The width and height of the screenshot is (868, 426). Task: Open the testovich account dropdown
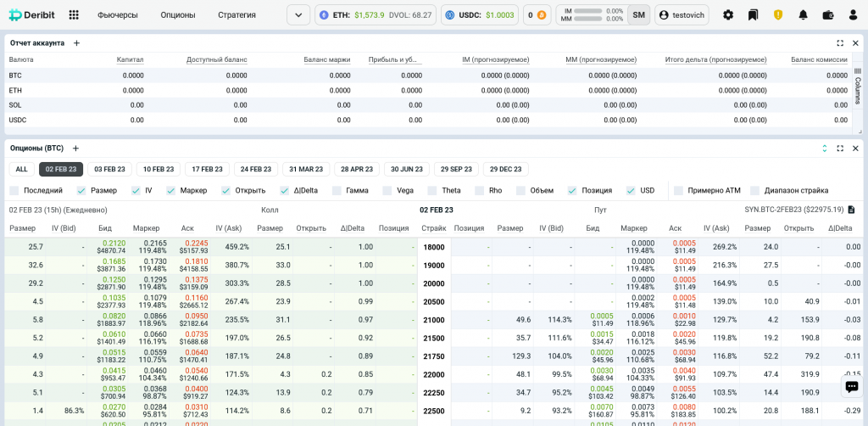[x=682, y=14]
